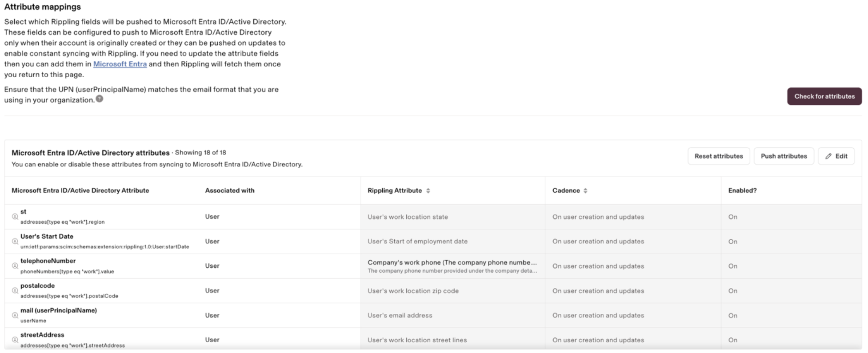Click the User value in postalcode row
Screen dimensions: 868x353
[x=212, y=291]
